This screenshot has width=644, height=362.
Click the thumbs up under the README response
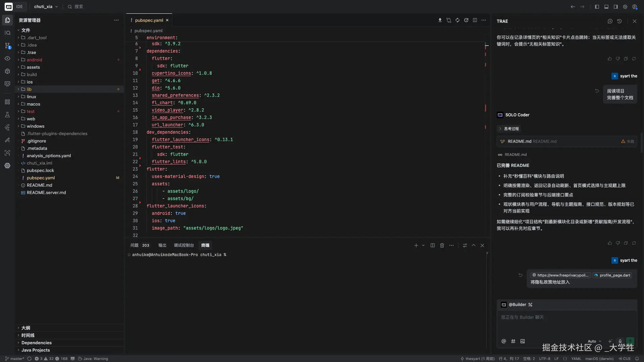tap(609, 243)
